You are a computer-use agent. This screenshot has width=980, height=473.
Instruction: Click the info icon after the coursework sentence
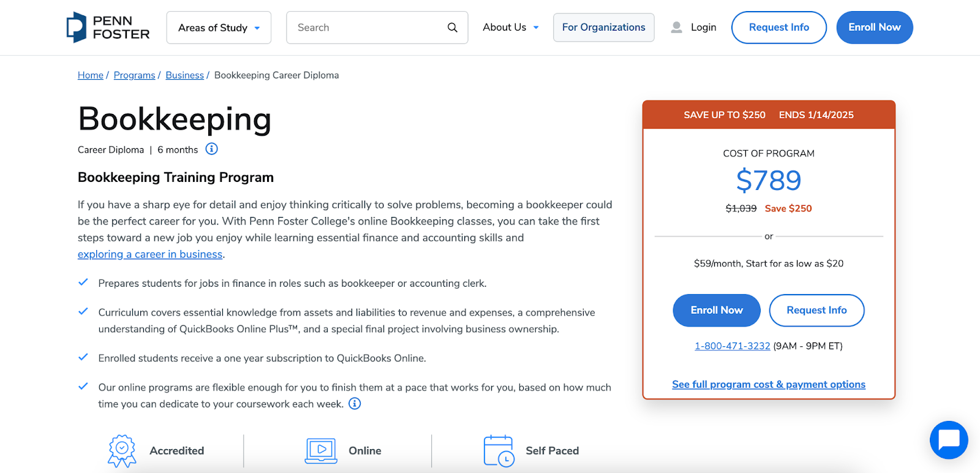click(354, 403)
